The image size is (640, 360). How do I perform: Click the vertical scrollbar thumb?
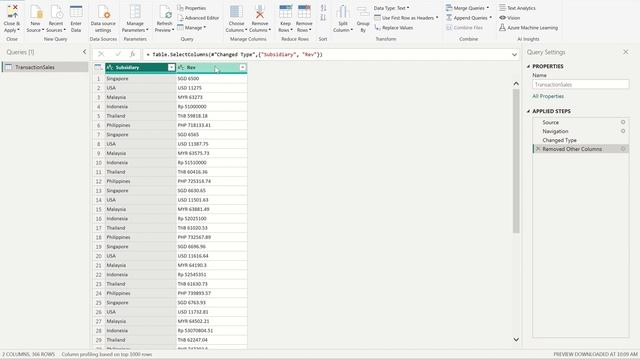tap(516, 161)
